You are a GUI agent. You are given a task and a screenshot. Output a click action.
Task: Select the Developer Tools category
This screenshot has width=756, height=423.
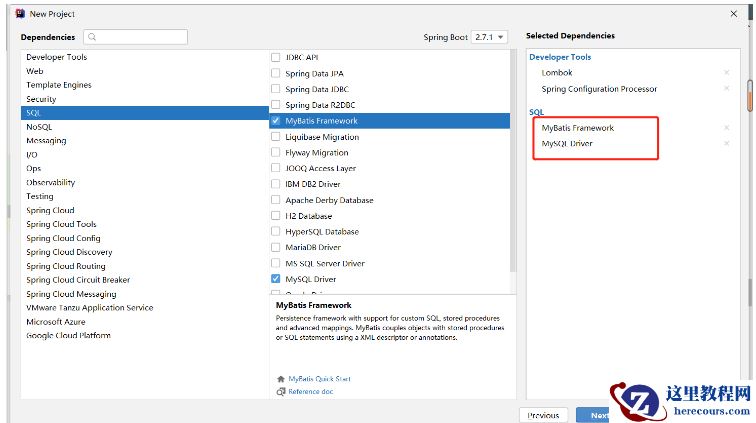coord(56,57)
